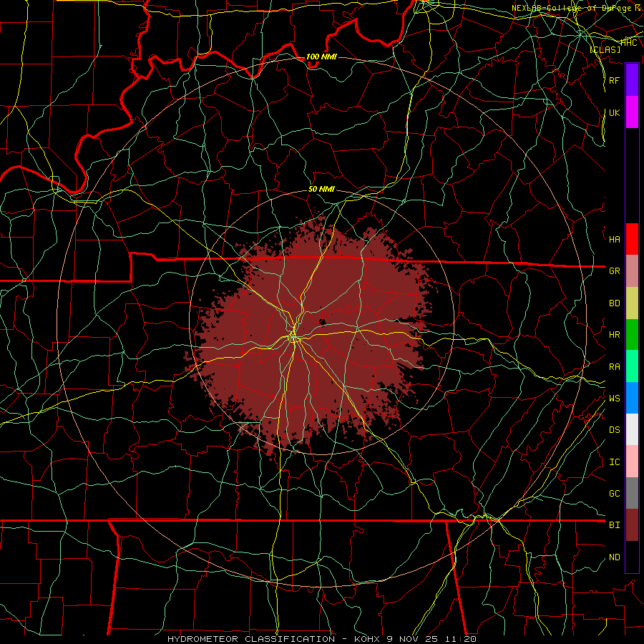The image size is (644, 644).
Task: Click the BD legend label
Action: (614, 303)
